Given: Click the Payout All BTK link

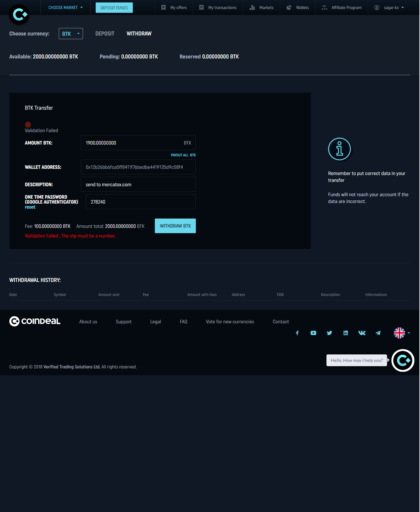Looking at the screenshot, I should pos(183,155).
